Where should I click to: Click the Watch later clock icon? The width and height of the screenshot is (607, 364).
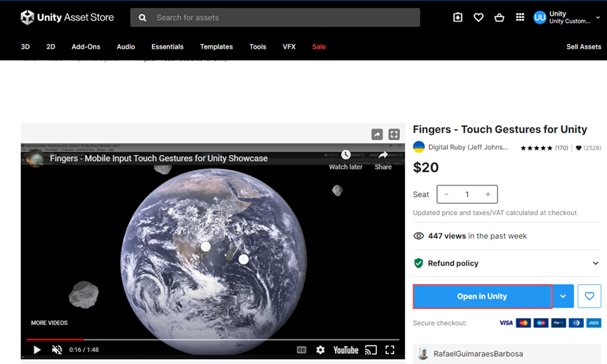point(346,155)
